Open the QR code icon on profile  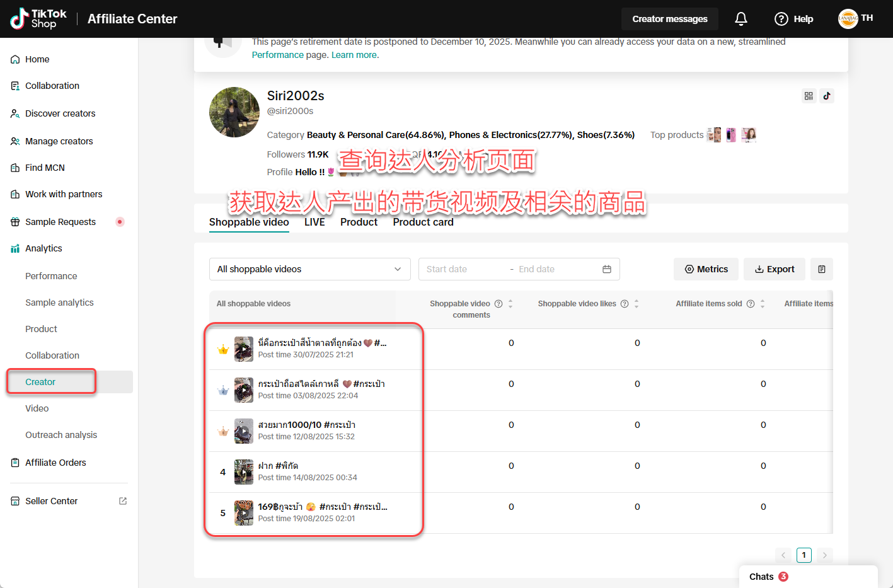[x=809, y=96]
